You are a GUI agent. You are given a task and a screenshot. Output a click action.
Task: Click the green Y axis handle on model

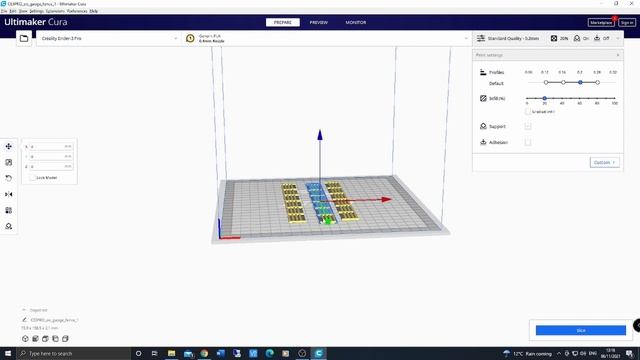click(x=327, y=221)
